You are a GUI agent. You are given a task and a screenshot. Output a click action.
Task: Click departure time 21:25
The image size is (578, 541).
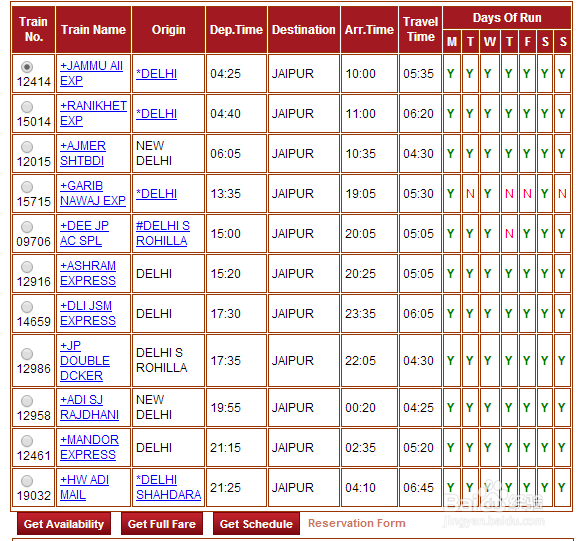226,488
